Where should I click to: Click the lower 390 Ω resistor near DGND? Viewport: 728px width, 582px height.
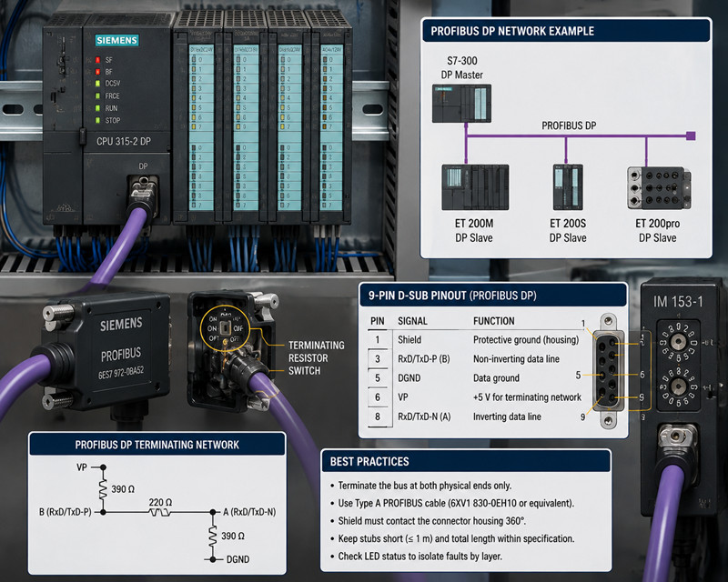(213, 536)
